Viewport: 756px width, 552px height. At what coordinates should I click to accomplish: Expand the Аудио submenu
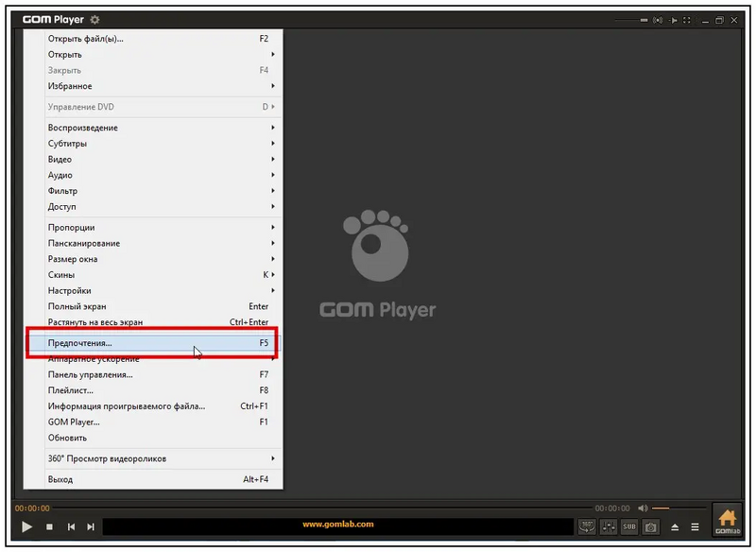[x=153, y=175]
